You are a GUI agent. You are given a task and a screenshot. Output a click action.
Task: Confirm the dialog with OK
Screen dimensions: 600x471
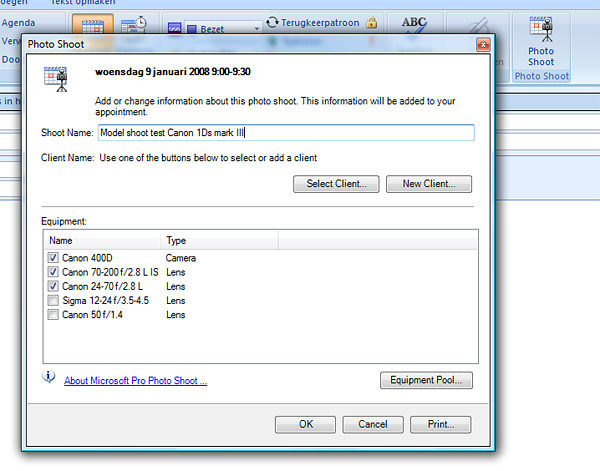(x=305, y=425)
